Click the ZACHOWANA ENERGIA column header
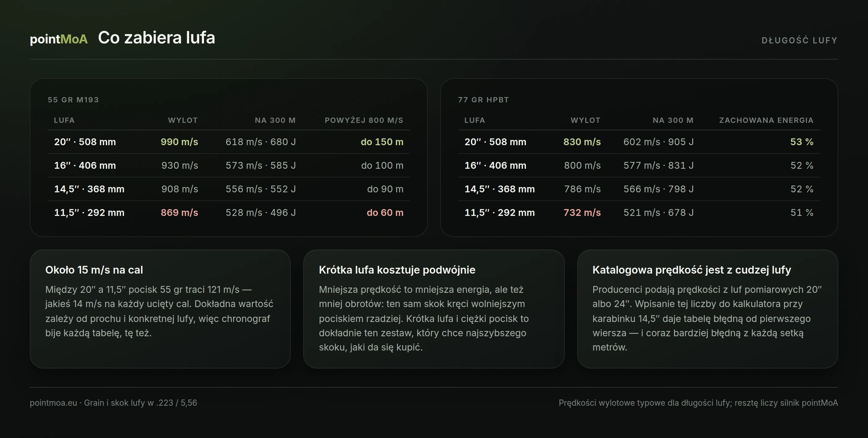868x438 pixels. click(766, 120)
